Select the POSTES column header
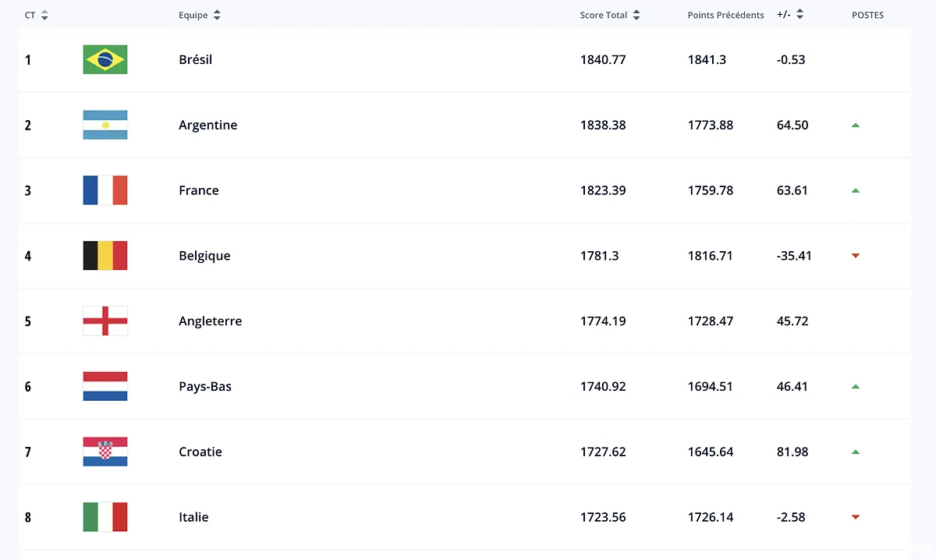Viewport: 936px width, 560px height. (x=867, y=14)
